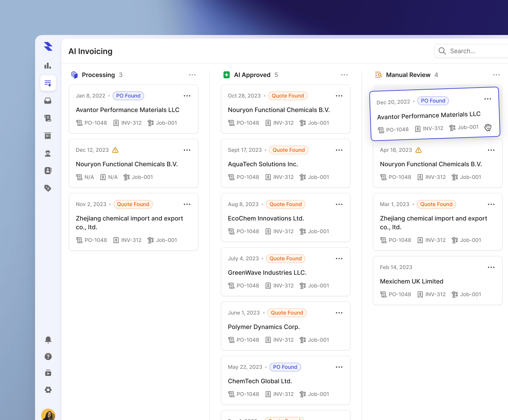Screen dimensions: 508x420
Task: Click Quote Found badge on Oct 28, 2023 card
Action: click(x=288, y=96)
